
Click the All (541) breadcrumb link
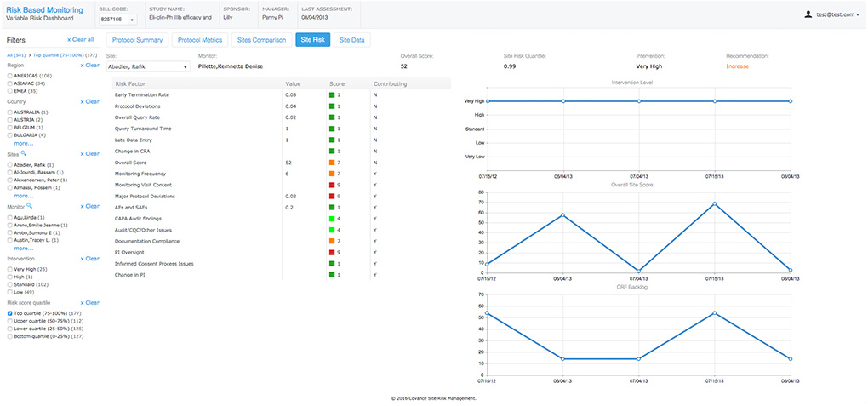point(18,55)
